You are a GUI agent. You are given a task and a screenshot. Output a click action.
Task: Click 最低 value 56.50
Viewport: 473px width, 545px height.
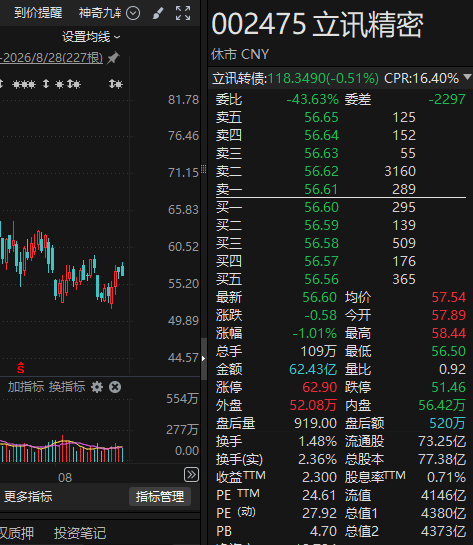(x=449, y=351)
